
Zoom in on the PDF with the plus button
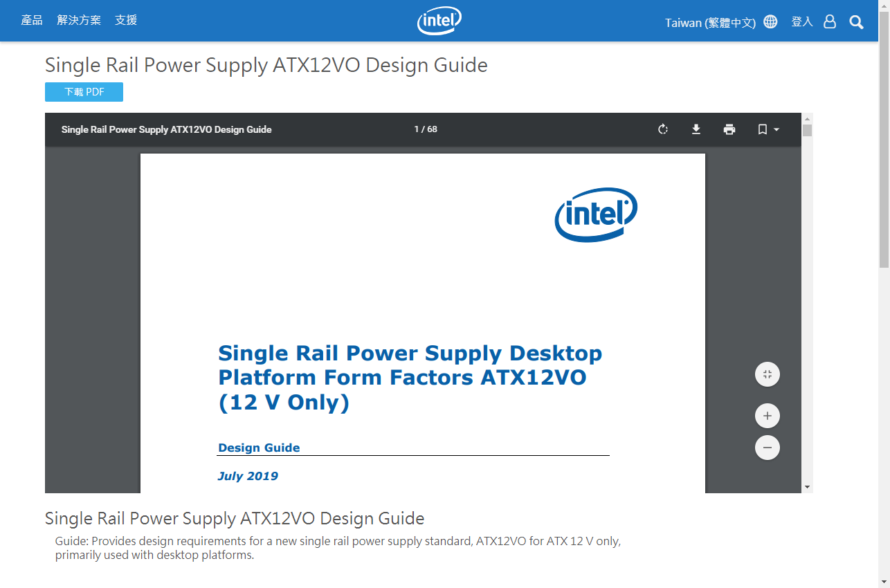767,415
